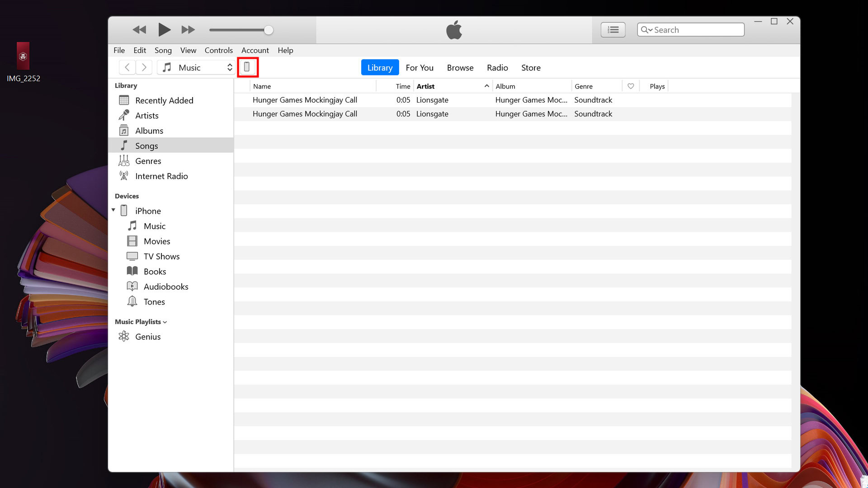This screenshot has width=868, height=488.
Task: Toggle Artist column sort order arrow
Action: point(487,86)
